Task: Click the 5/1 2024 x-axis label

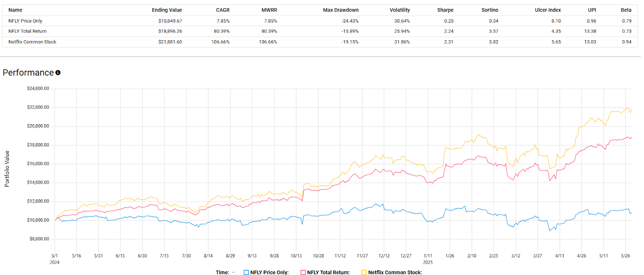Action: pos(55,259)
